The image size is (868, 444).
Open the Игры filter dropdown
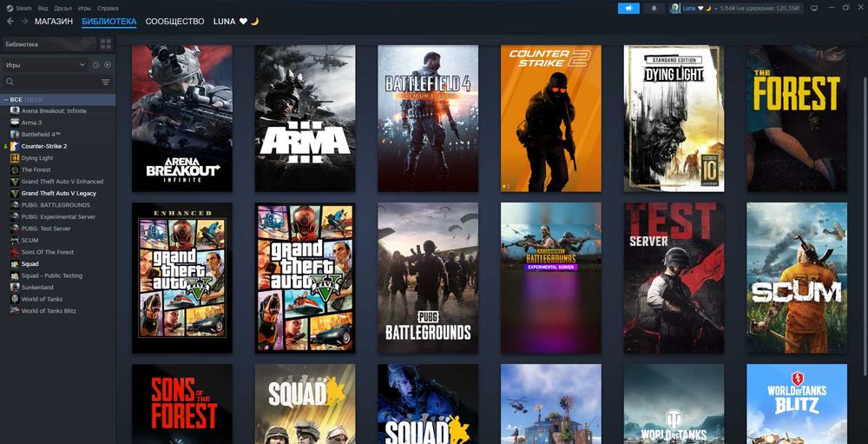click(x=45, y=65)
